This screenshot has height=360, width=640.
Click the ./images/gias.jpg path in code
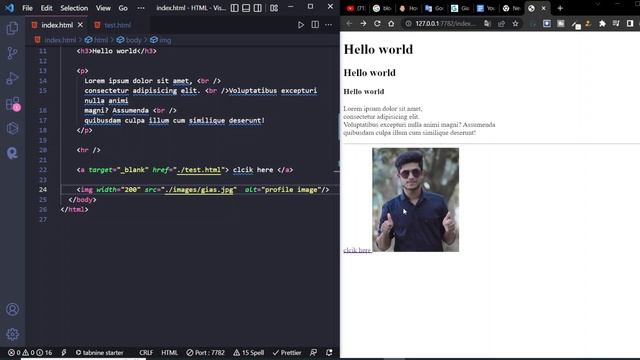199,190
